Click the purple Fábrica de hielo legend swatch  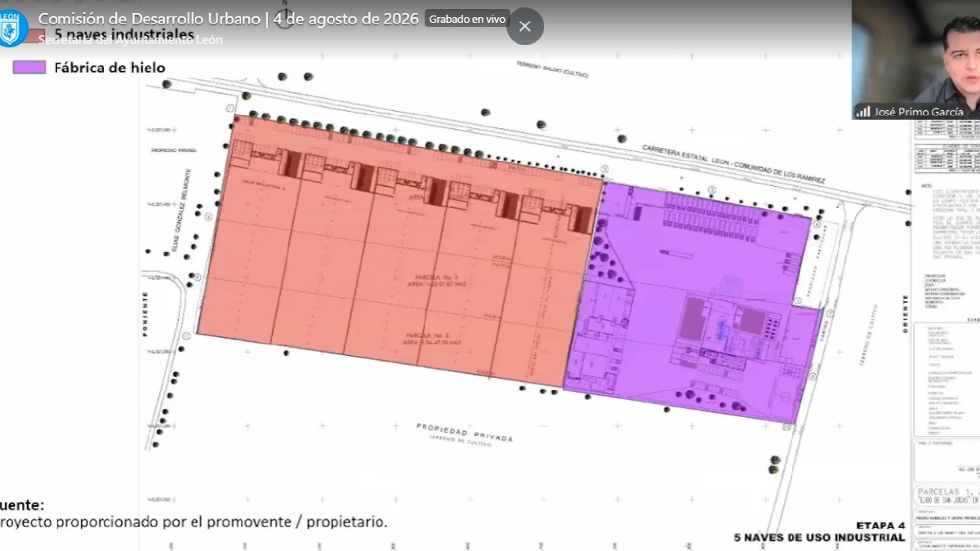point(29,67)
